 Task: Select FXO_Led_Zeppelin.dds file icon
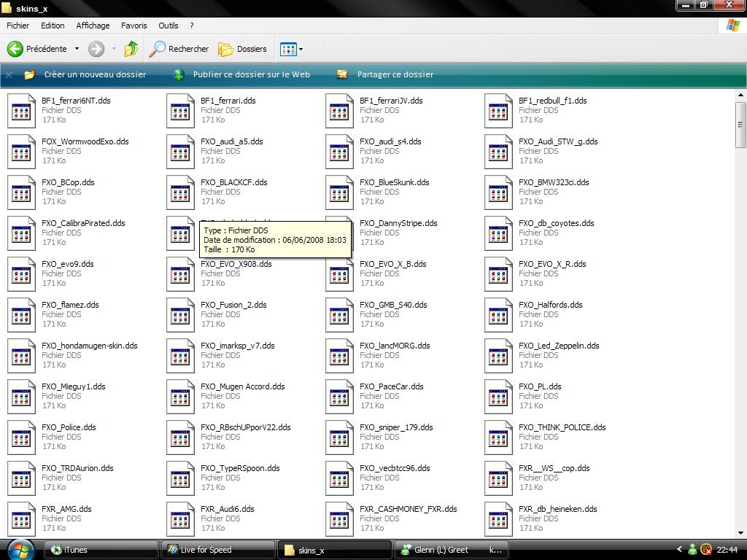pos(499,357)
